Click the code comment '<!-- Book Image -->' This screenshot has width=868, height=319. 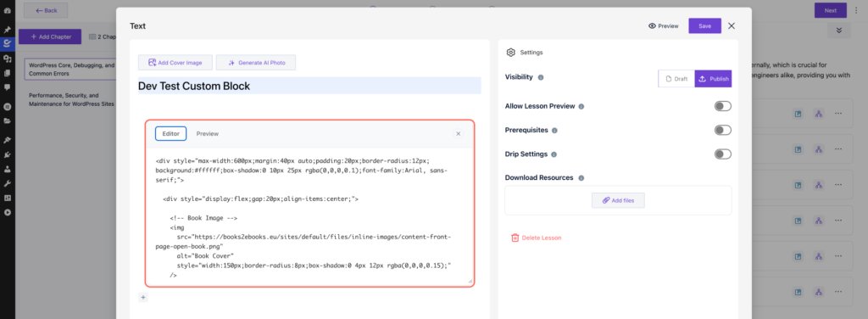(x=203, y=218)
